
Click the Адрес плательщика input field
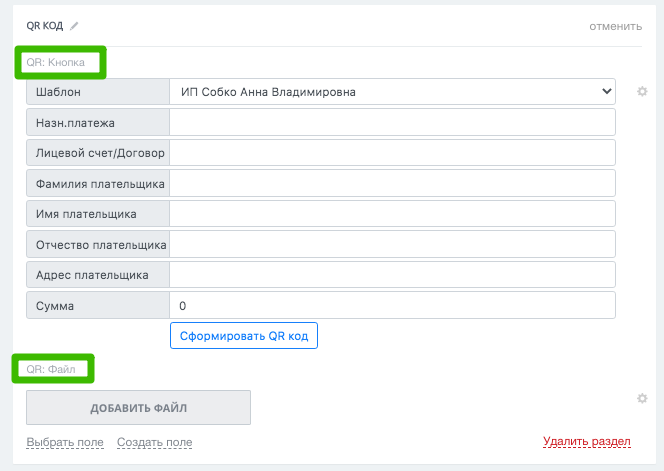392,274
